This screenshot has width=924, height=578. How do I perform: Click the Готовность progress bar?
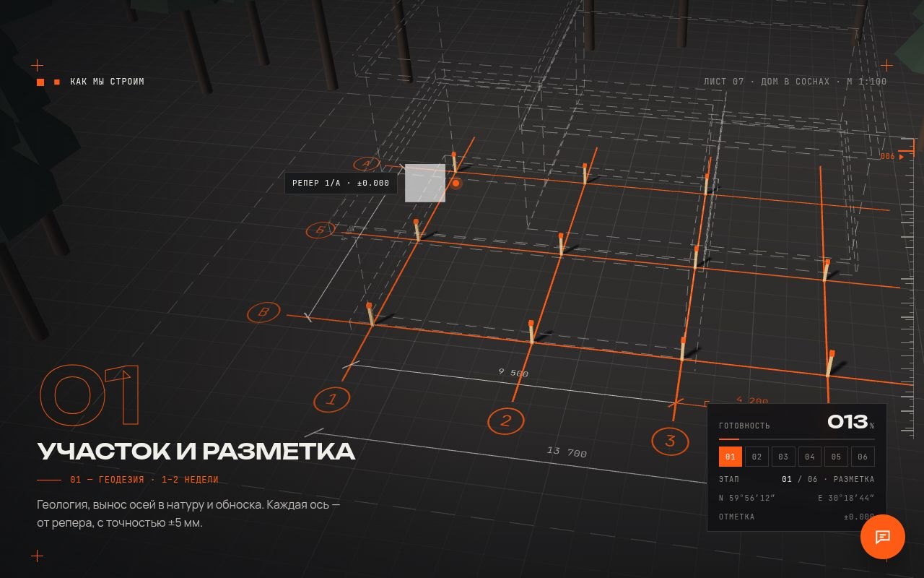pyautogui.click(x=797, y=439)
